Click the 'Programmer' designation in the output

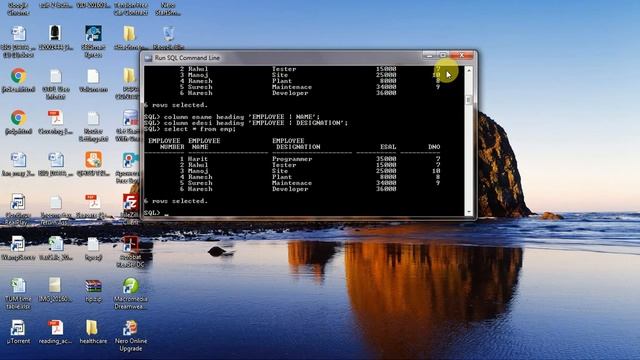click(x=292, y=159)
